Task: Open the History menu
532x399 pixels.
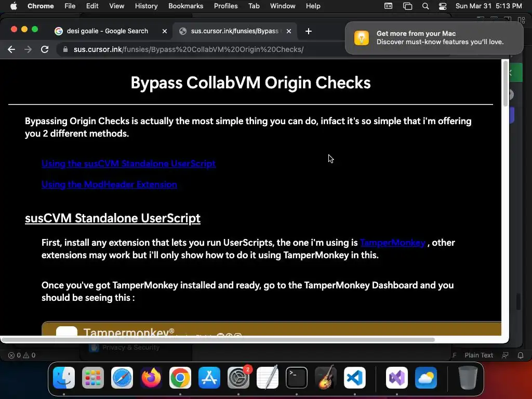Action: [x=146, y=6]
